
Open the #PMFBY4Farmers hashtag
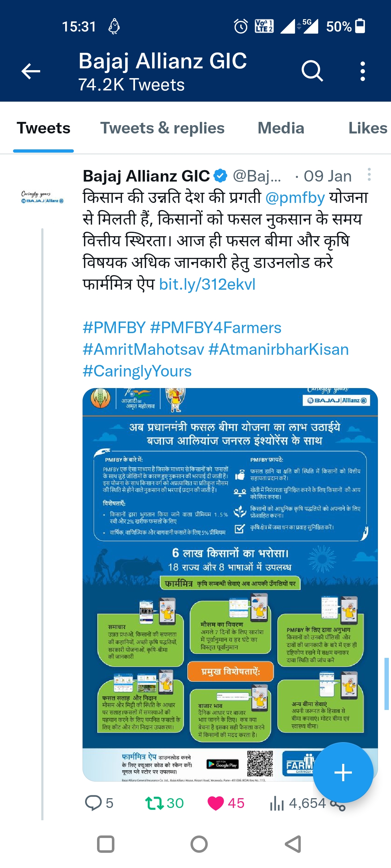216,328
